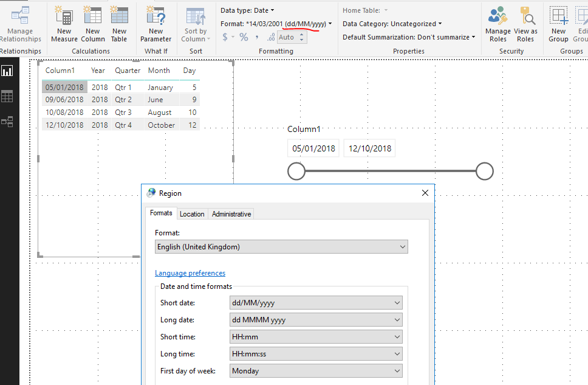Create a New Table
Image resolution: width=588 pixels, height=385 pixels.
(119, 25)
